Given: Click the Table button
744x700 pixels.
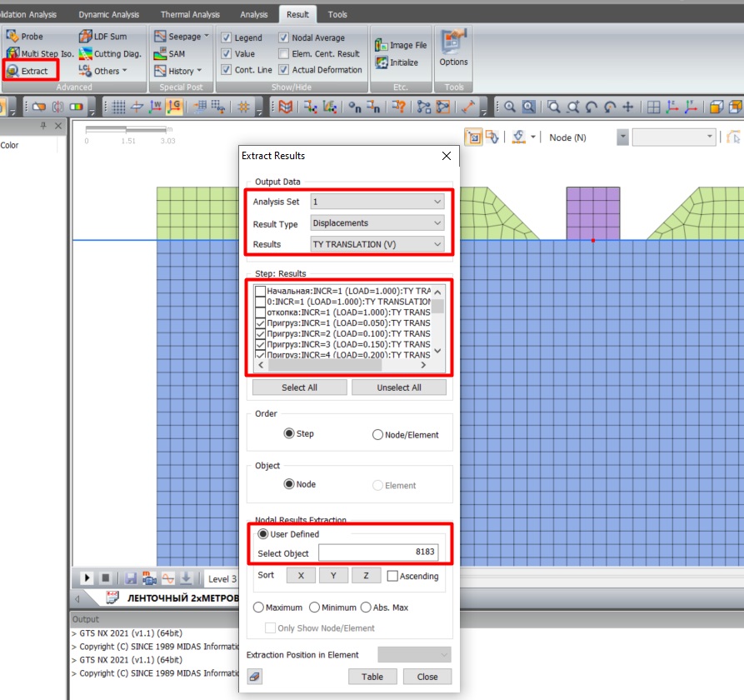Looking at the screenshot, I should coord(372,677).
